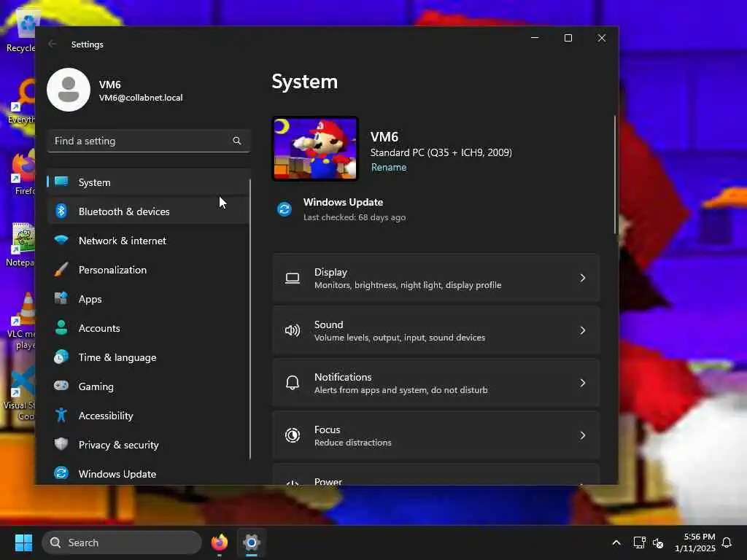Click the Mario desktop wallpaper thumbnail

(315, 149)
